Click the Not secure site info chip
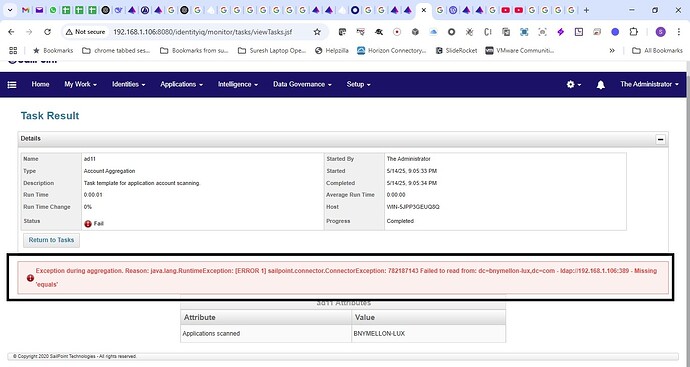This screenshot has width=690, height=367. 85,32
